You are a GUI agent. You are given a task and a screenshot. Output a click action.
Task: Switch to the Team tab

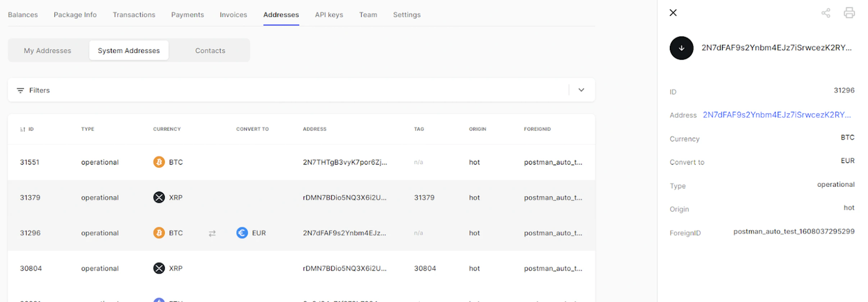(368, 15)
